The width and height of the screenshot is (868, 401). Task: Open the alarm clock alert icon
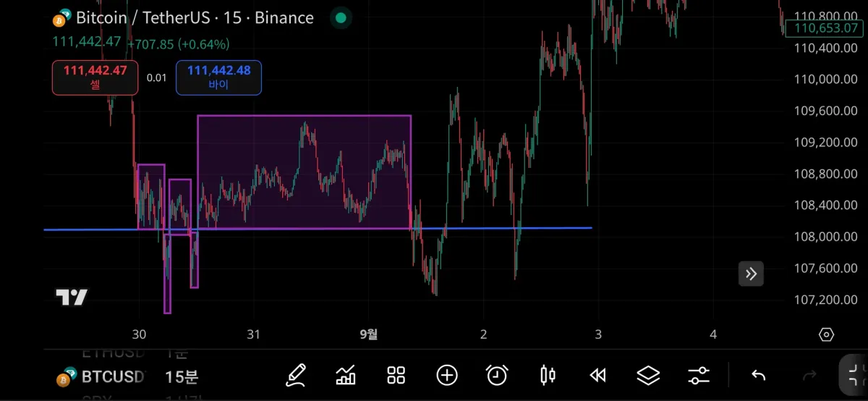497,375
